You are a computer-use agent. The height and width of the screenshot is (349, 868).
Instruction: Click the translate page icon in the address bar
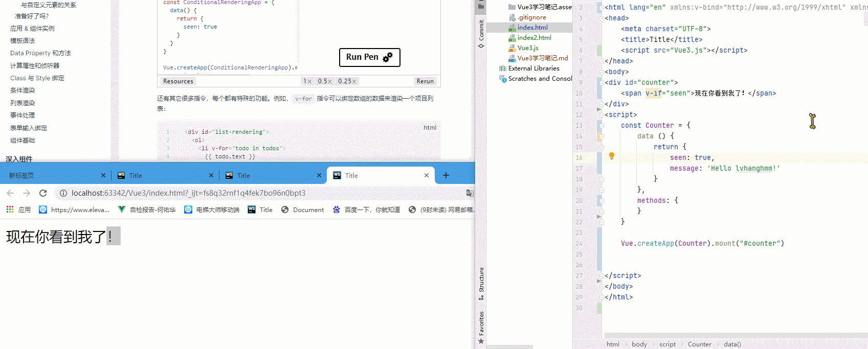click(470, 193)
